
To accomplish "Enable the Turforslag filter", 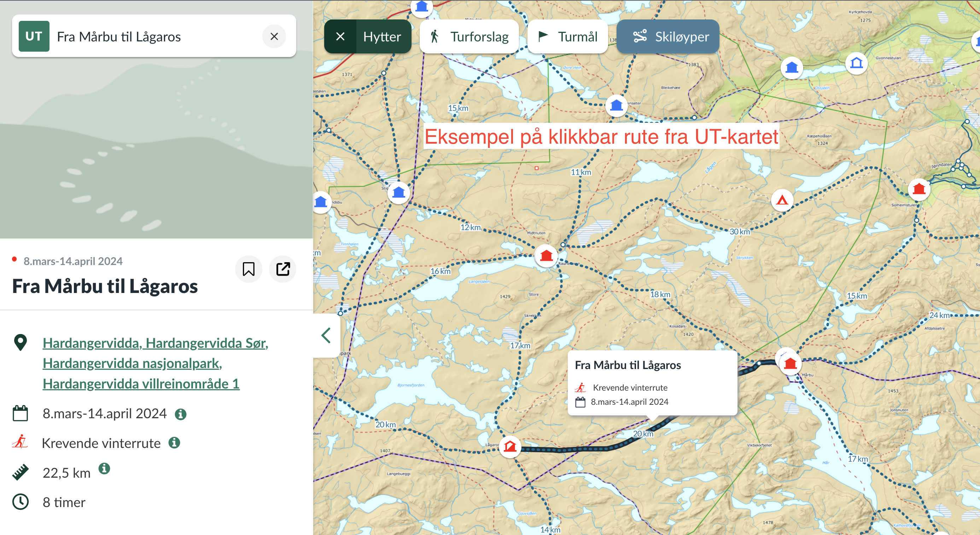I will coord(469,36).
